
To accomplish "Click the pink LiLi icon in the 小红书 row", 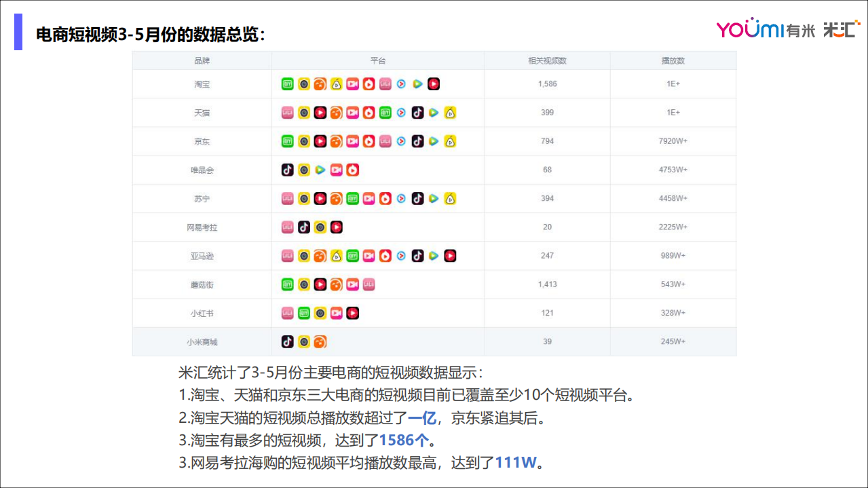I will coord(286,312).
